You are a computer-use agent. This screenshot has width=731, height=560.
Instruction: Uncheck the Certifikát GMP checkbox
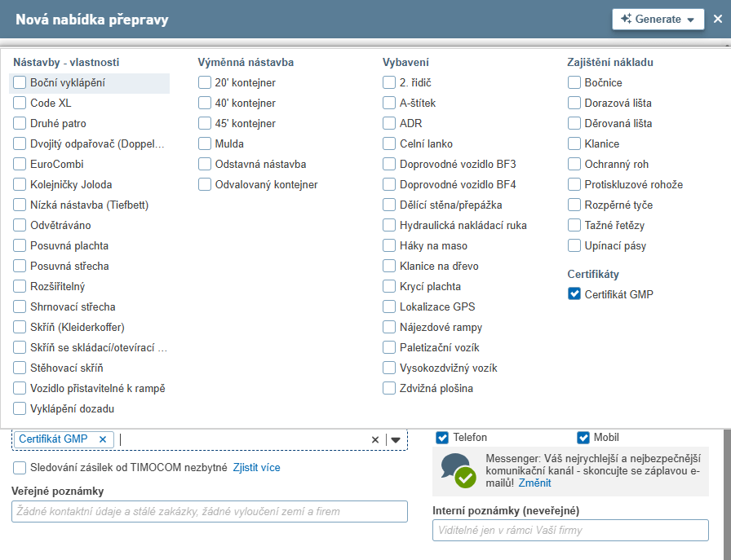pos(574,294)
